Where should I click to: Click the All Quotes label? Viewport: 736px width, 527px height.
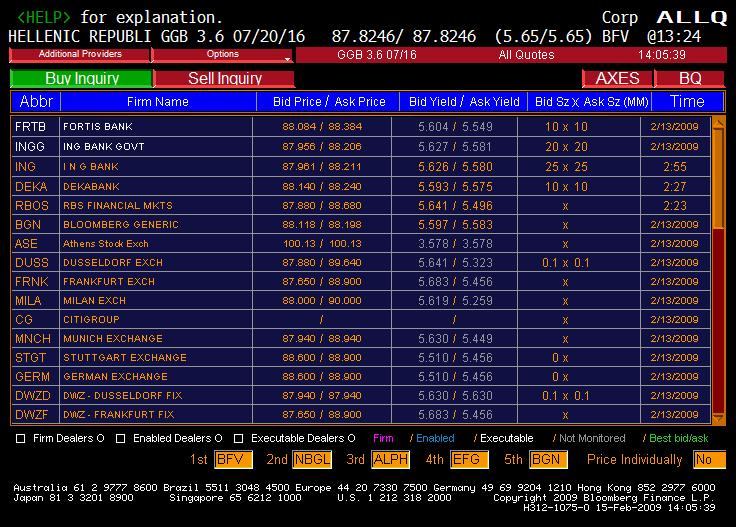pyautogui.click(x=526, y=55)
